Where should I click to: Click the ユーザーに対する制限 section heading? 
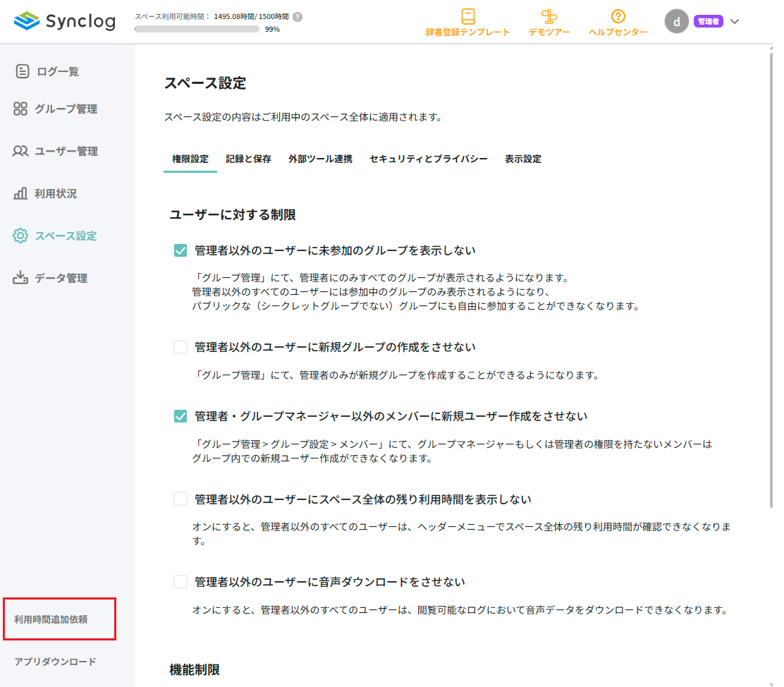click(233, 214)
